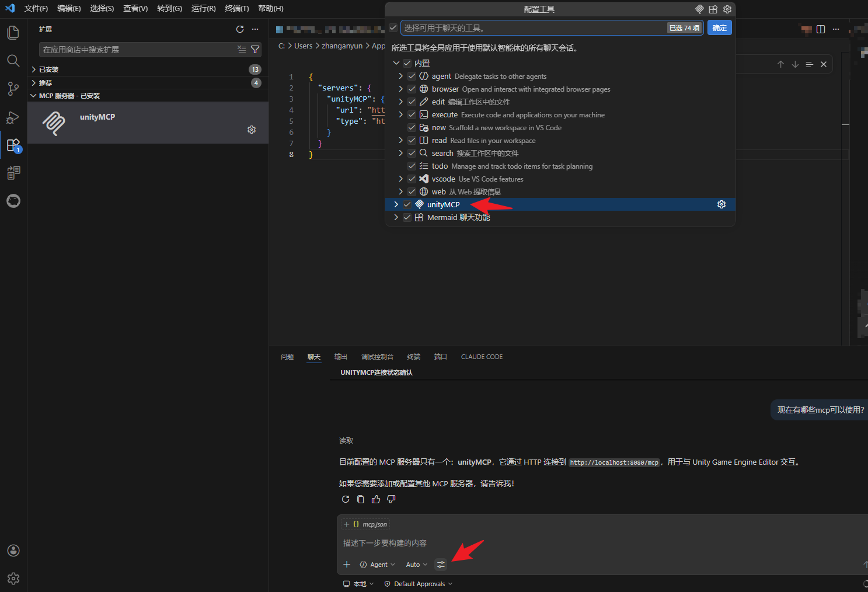
Task: Expand the agent tool row
Action: click(x=401, y=76)
